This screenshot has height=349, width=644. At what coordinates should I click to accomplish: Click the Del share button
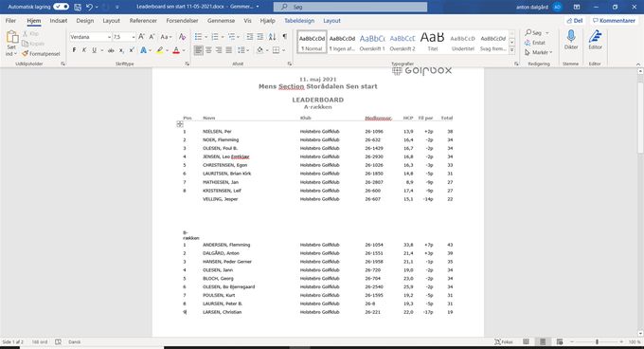pos(575,21)
